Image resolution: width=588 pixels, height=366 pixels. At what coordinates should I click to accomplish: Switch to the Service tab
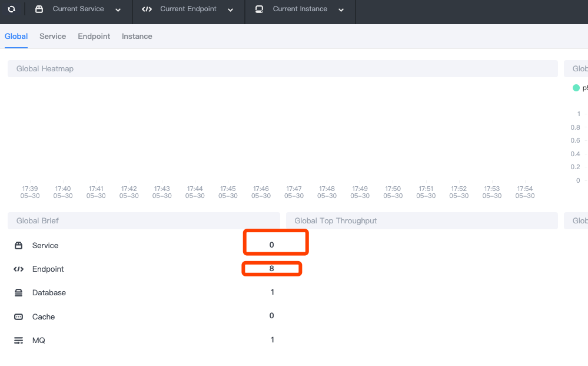coord(53,37)
